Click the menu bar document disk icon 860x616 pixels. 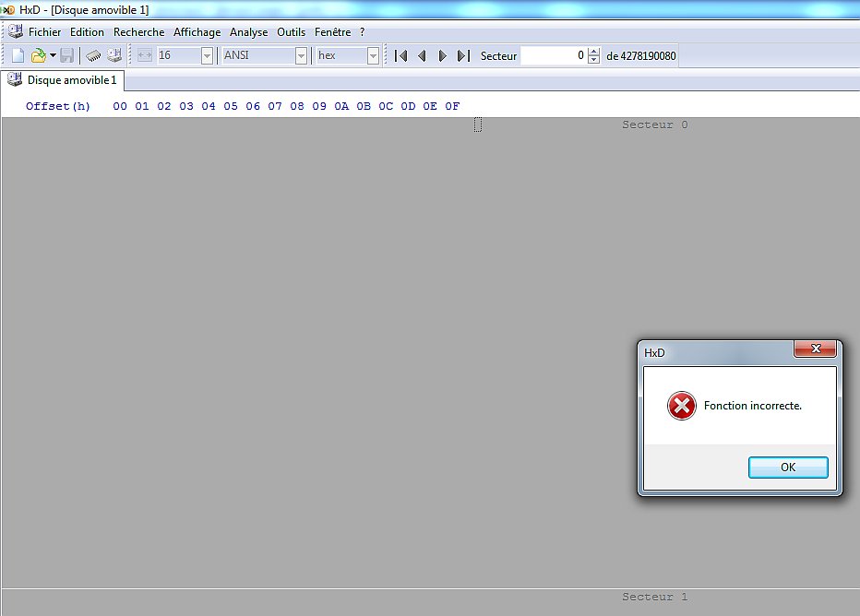(x=16, y=31)
